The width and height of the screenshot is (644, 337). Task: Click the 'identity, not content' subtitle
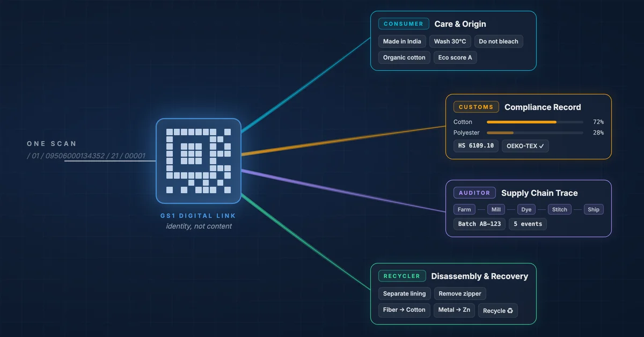pyautogui.click(x=199, y=226)
